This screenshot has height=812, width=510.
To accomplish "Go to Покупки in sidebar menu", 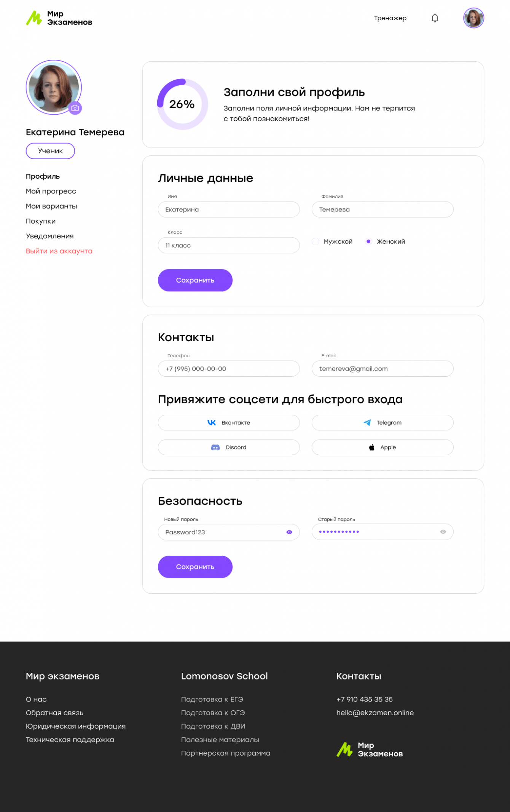I will (41, 221).
